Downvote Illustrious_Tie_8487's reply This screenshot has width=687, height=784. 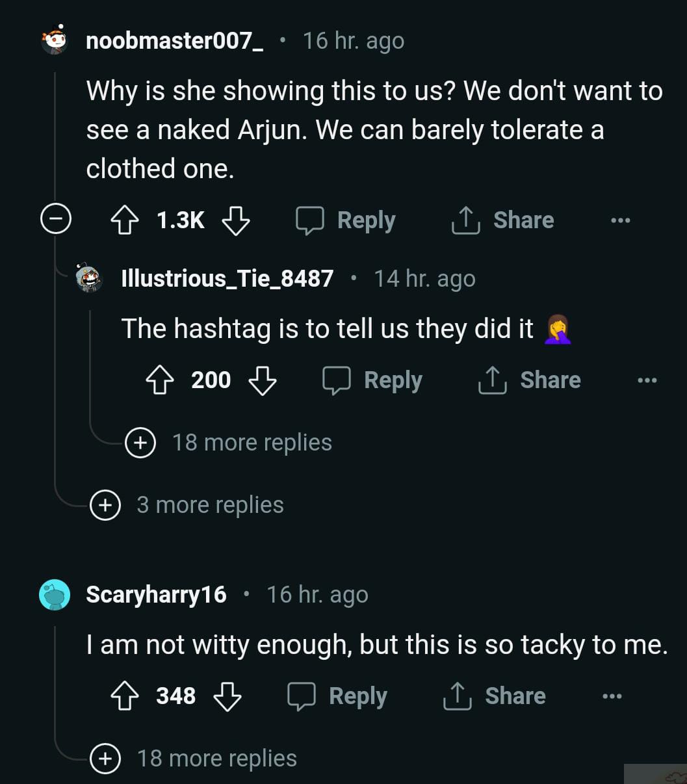click(263, 380)
